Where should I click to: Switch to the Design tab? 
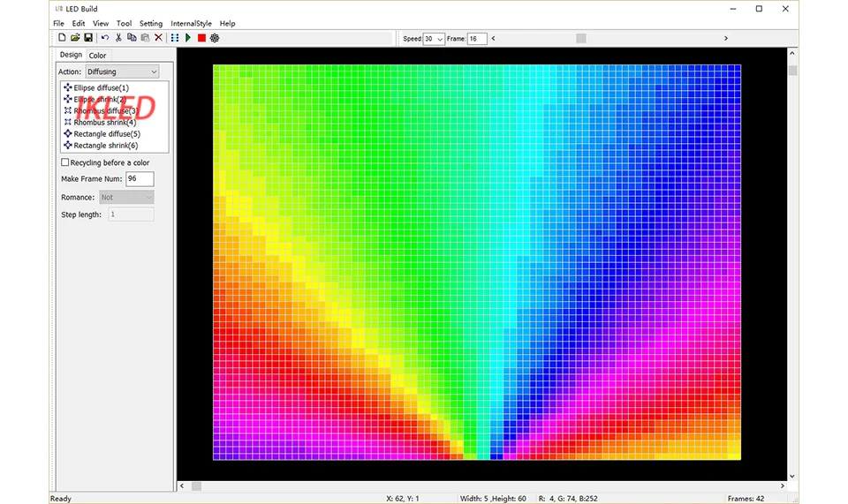tap(71, 55)
